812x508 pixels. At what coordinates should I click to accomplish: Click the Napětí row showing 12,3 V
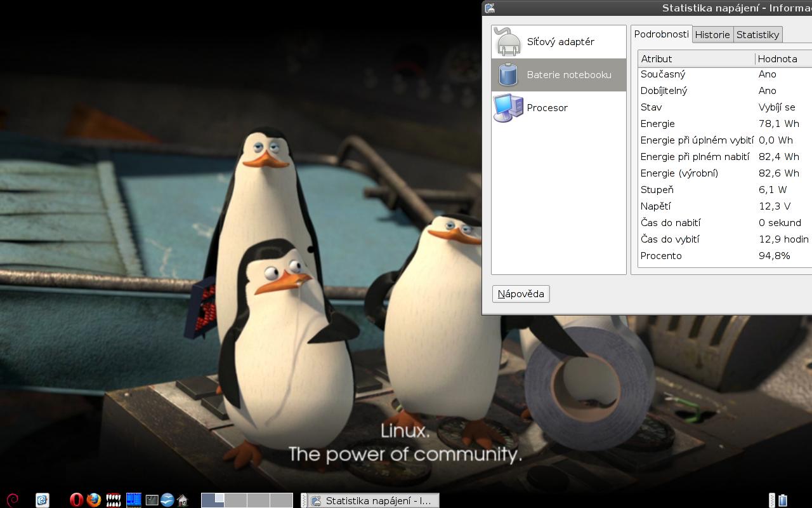725,206
